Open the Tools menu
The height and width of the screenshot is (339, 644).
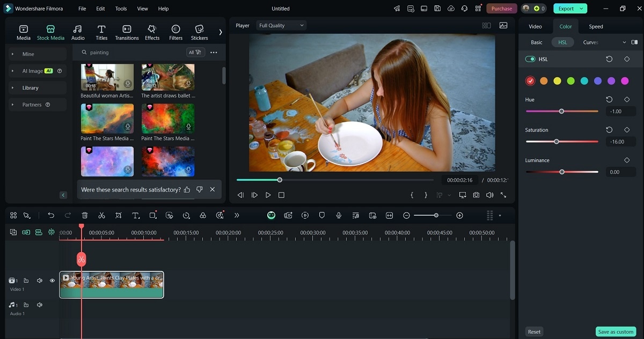pos(121,9)
